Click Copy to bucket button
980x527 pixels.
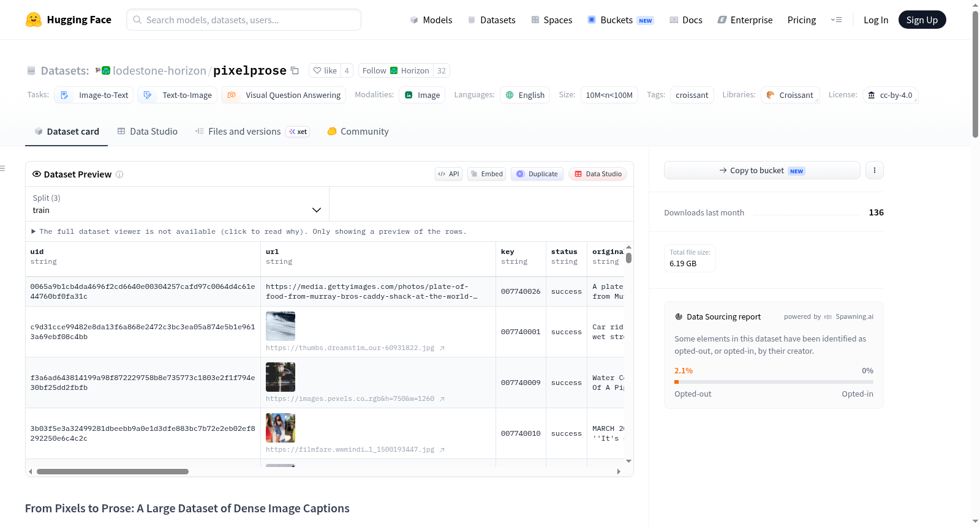762,170
